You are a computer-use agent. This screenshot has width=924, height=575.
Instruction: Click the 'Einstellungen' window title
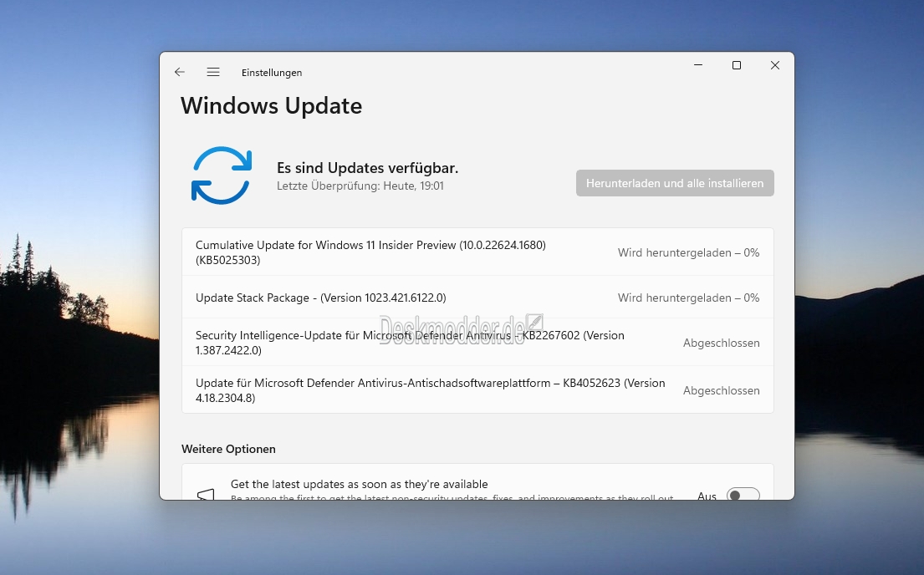(x=272, y=73)
